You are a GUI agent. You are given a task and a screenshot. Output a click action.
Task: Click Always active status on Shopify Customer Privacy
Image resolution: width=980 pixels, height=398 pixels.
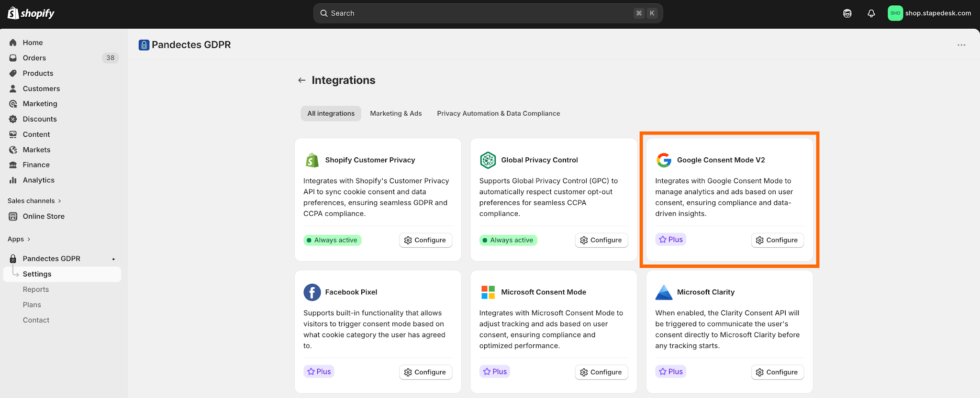point(332,240)
